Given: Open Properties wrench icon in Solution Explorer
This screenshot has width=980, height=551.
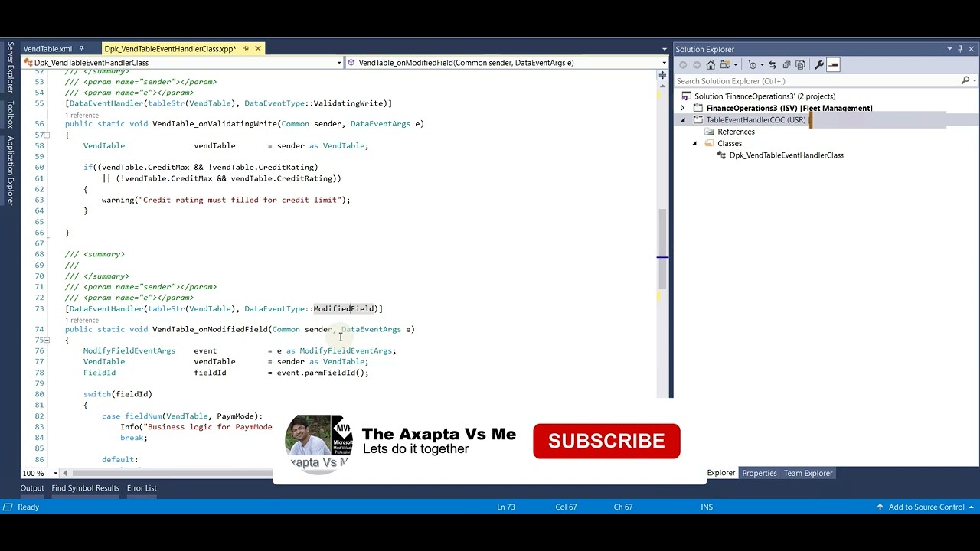Looking at the screenshot, I should click(818, 65).
